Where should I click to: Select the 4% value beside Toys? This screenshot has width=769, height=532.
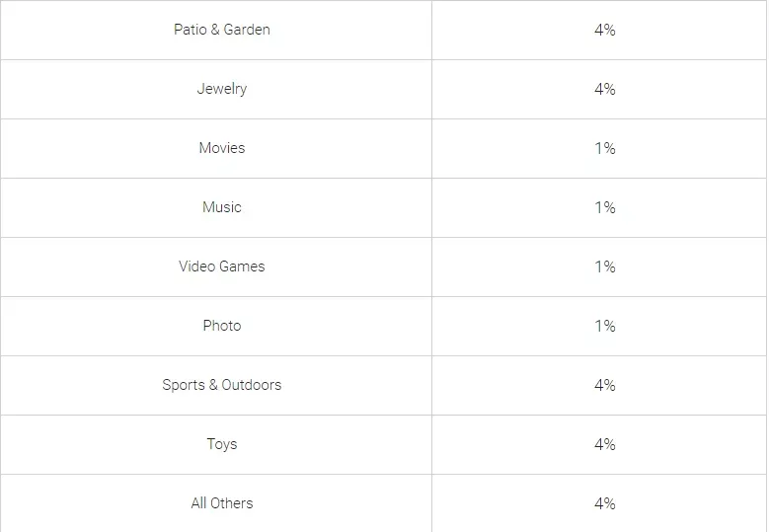point(605,444)
